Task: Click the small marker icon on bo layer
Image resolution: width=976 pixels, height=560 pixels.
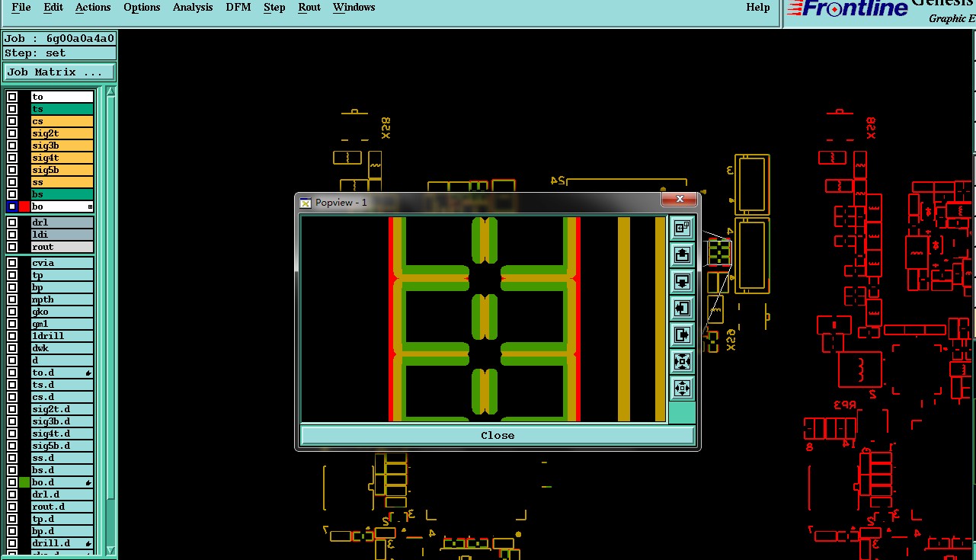Action: [x=90, y=207]
